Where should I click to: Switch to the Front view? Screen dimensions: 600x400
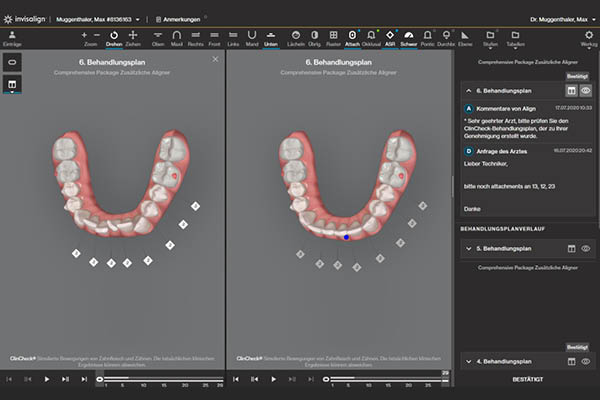coord(214,39)
